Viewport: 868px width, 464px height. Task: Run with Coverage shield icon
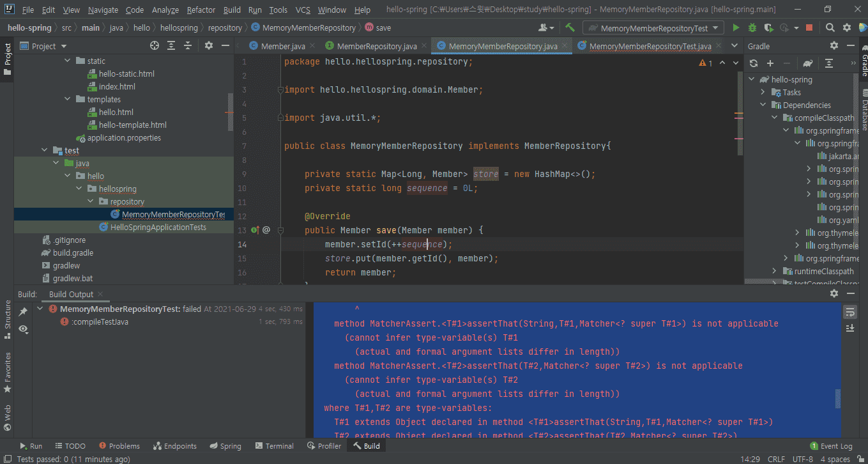click(x=768, y=27)
